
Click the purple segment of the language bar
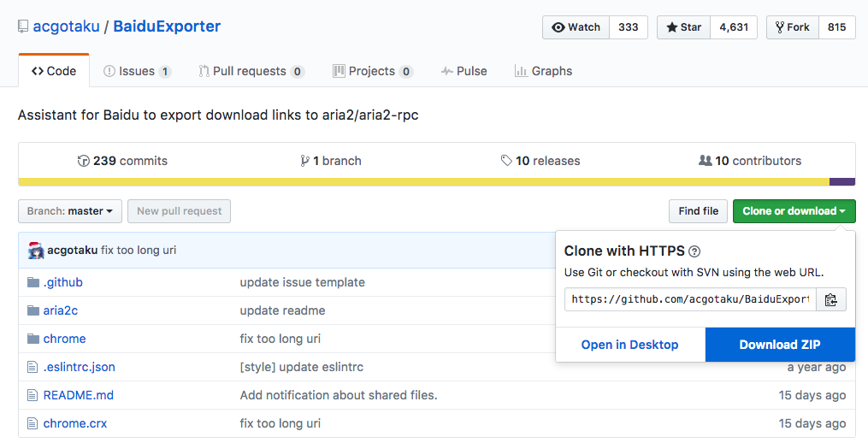tap(842, 181)
